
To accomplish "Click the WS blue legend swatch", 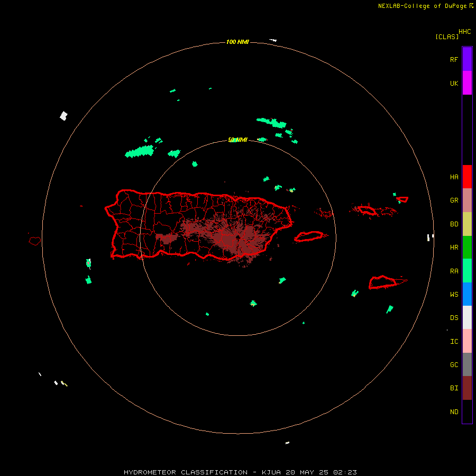I will [x=467, y=294].
